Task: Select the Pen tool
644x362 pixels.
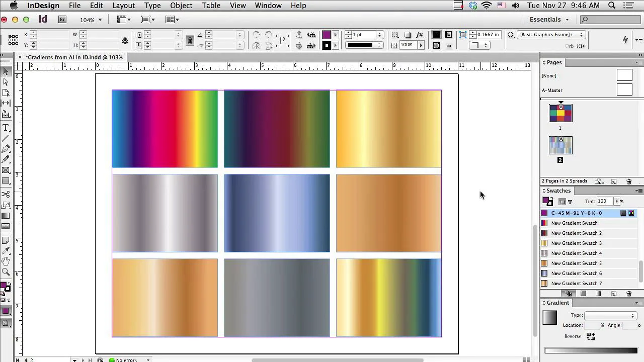Action: pos(6,149)
